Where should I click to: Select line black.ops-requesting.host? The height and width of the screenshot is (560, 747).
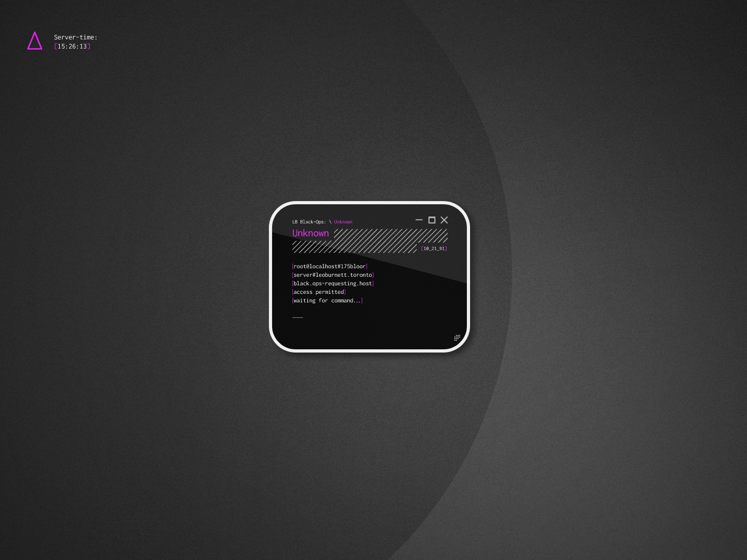coord(333,283)
